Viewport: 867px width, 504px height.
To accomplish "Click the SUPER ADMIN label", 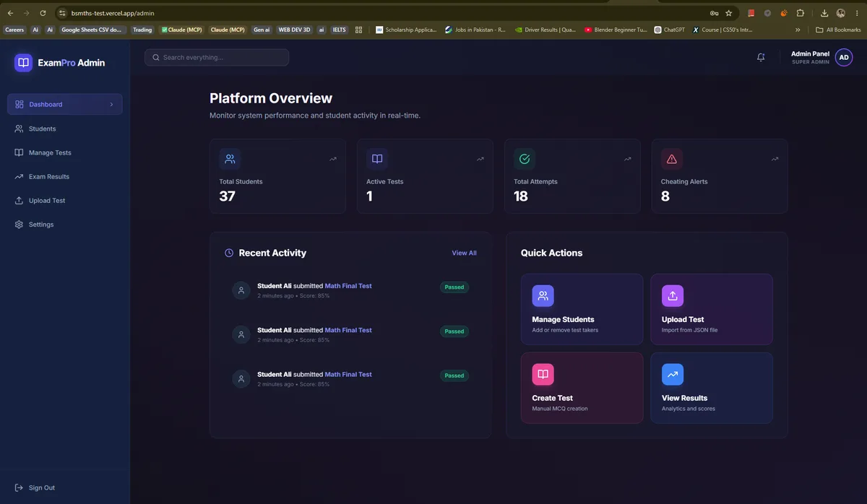I will (811, 62).
